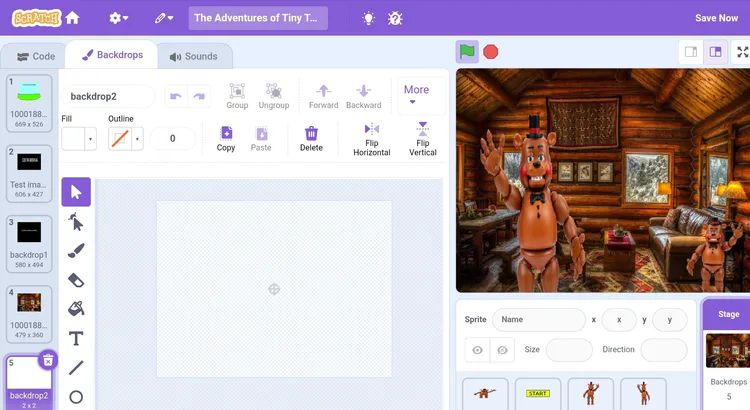Edit the project title field

pos(258,18)
